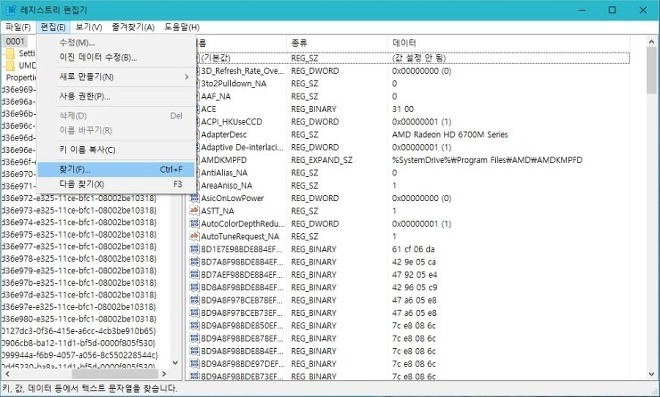The width and height of the screenshot is (660, 397).
Task: Select the AdapterDesc value name
Action: pyautogui.click(x=224, y=135)
